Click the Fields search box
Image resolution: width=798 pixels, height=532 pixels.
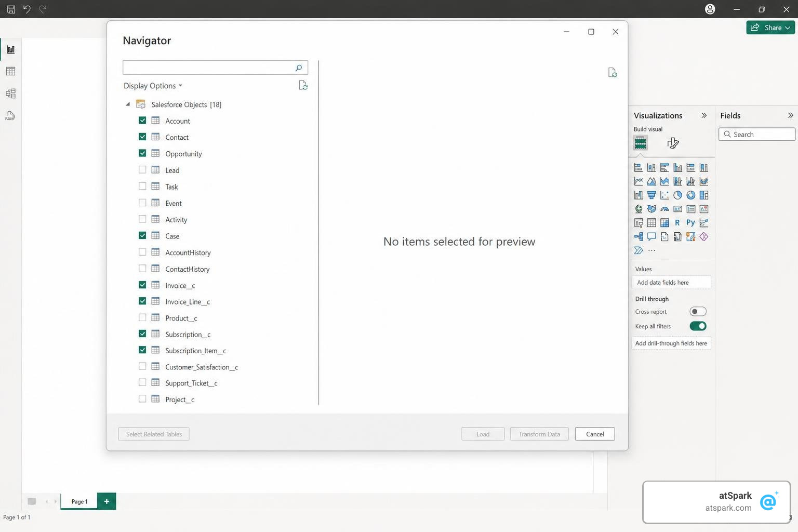(757, 135)
